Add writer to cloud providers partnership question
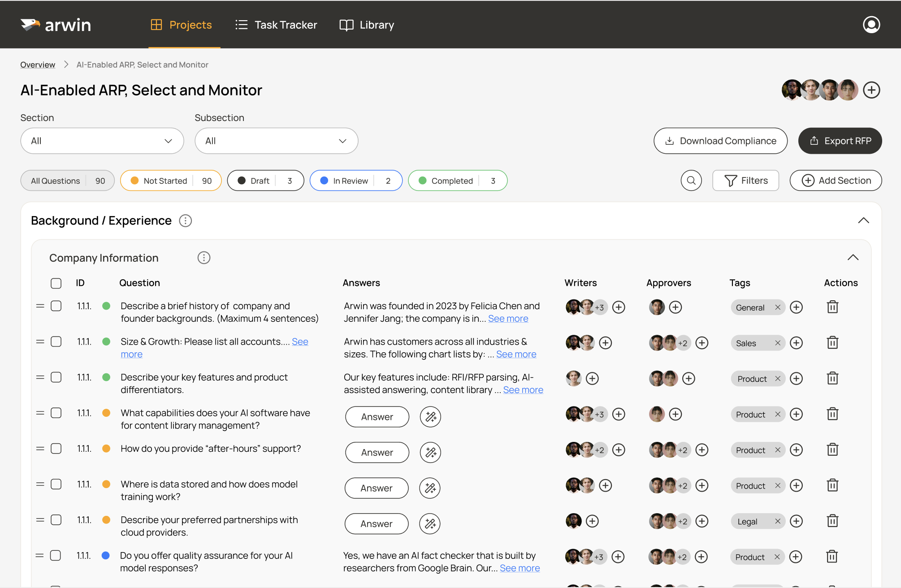This screenshot has height=588, width=901. (592, 521)
